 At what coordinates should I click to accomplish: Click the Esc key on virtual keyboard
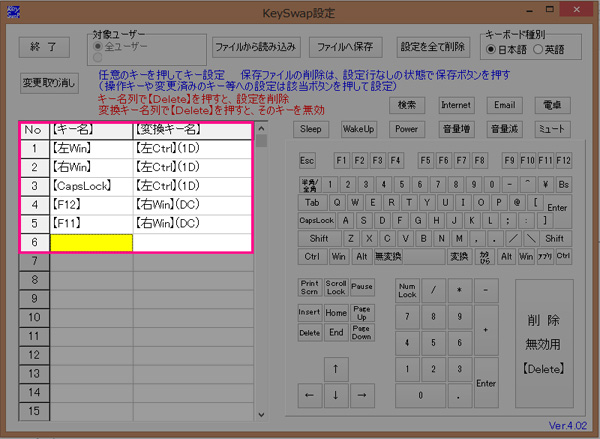click(x=307, y=161)
